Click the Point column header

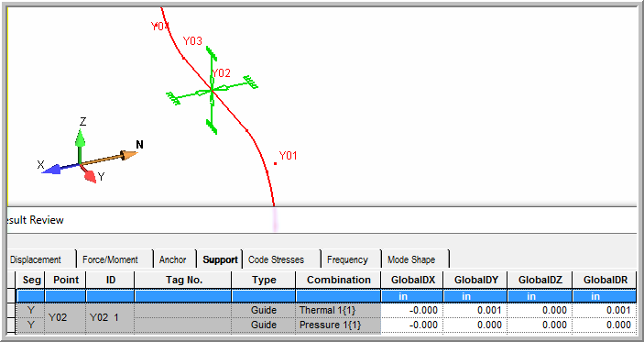click(x=66, y=280)
